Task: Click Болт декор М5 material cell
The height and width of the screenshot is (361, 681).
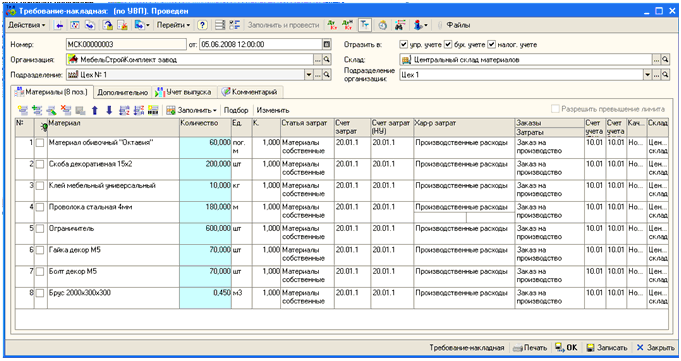Action: 113,276
